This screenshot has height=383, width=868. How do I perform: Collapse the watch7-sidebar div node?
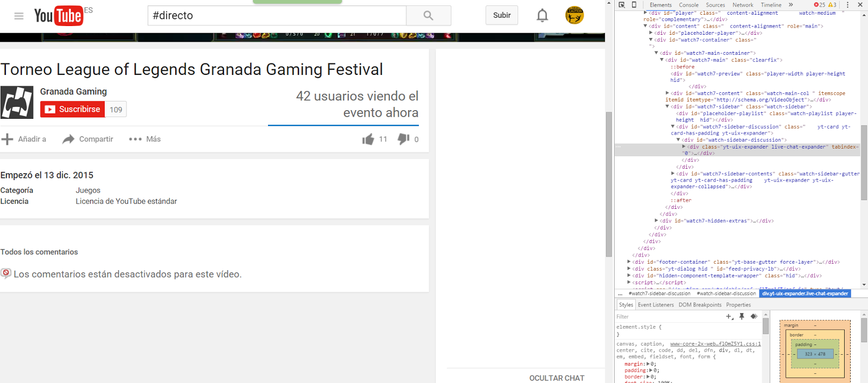coord(667,107)
